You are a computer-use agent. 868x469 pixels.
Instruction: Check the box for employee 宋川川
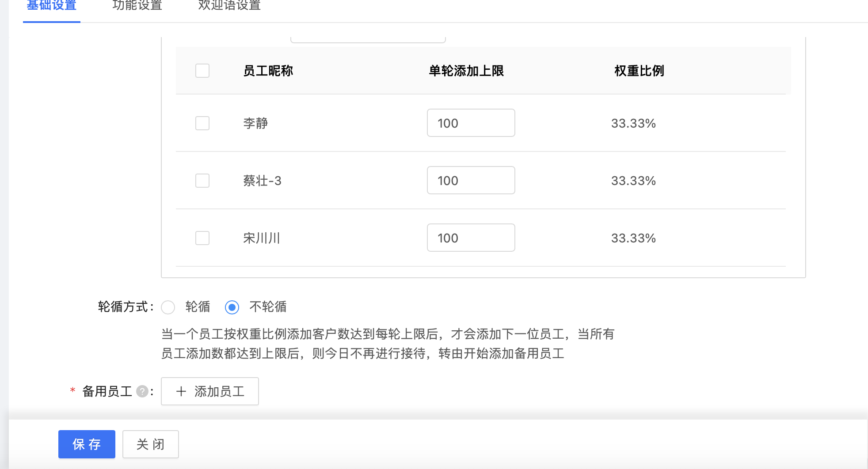(x=202, y=238)
